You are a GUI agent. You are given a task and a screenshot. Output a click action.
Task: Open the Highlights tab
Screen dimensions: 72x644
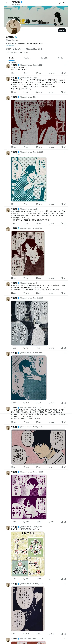(44, 58)
